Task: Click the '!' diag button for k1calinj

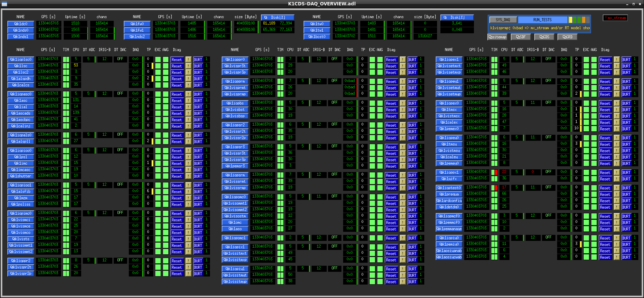Action: point(189,126)
